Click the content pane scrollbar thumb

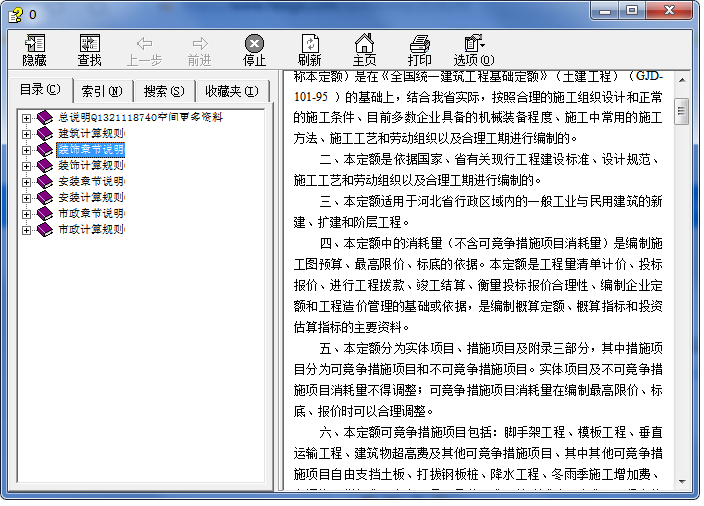point(682,111)
